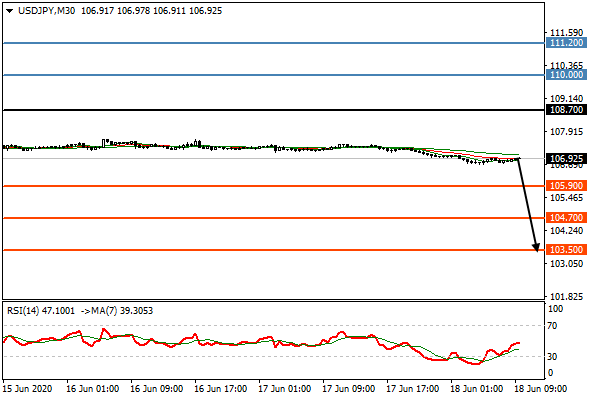
Task: Click the RSI scale value 30
Action: [x=552, y=356]
